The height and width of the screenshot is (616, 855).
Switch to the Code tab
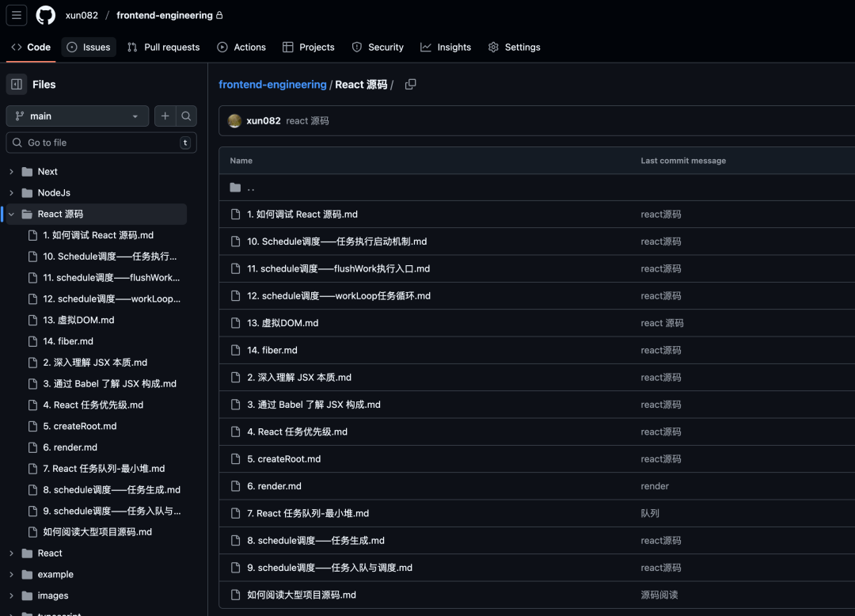point(31,48)
